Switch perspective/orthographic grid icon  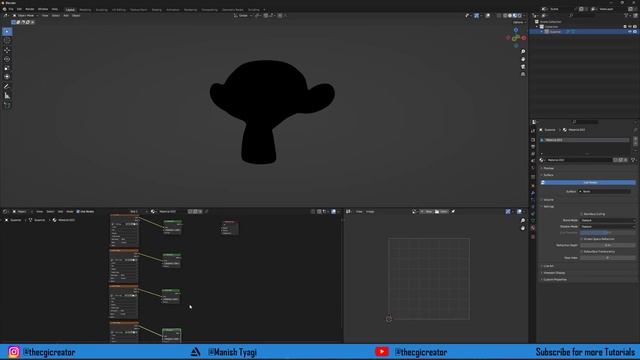[523, 74]
